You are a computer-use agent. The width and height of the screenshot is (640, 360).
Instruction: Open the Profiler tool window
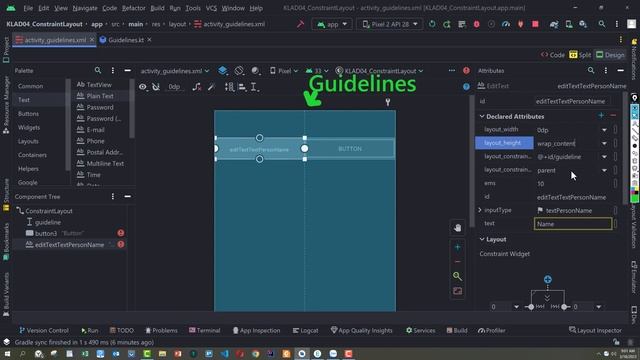click(x=491, y=331)
